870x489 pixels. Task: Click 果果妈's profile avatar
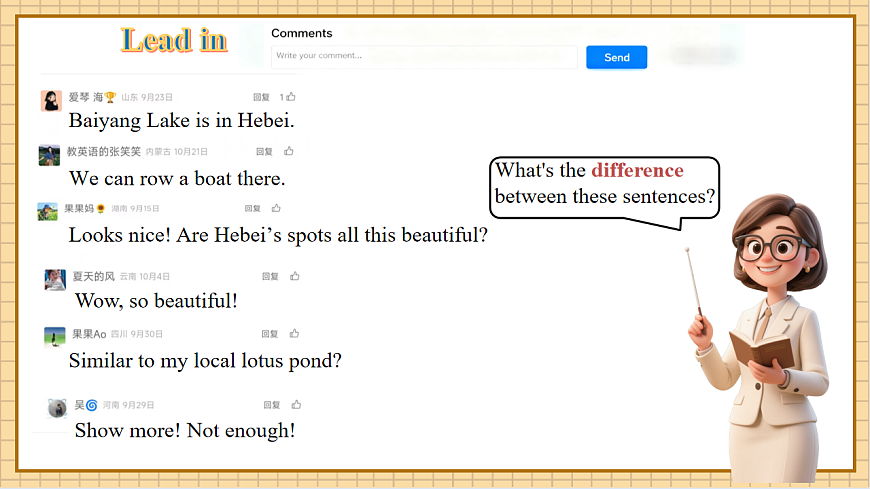[48, 211]
